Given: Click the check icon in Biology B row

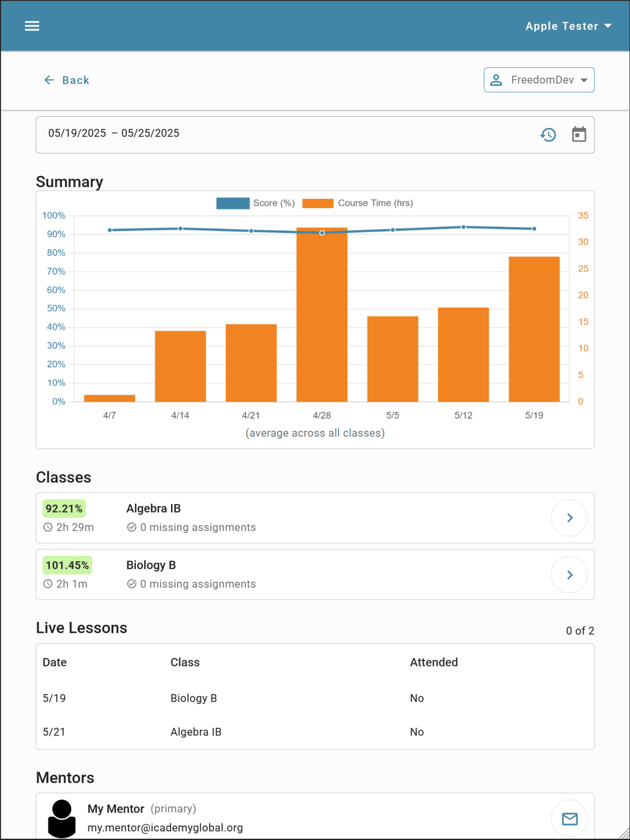Looking at the screenshot, I should pyautogui.click(x=131, y=584).
